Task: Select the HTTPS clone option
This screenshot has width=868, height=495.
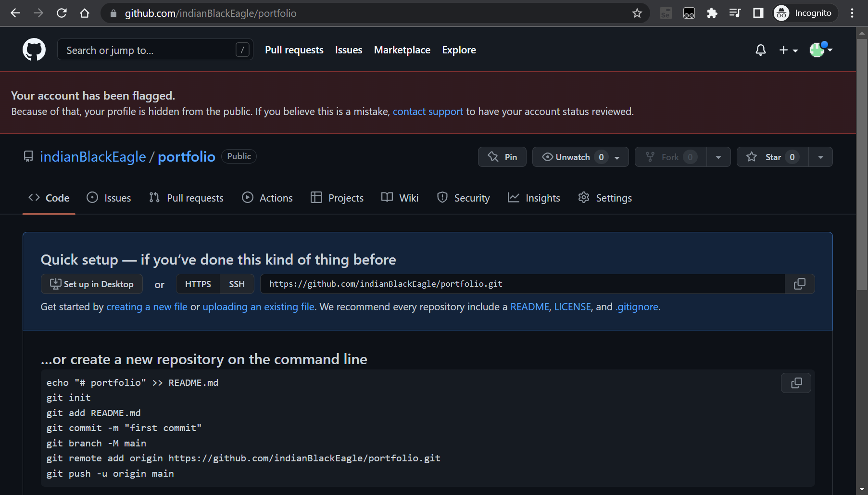Action: click(198, 284)
